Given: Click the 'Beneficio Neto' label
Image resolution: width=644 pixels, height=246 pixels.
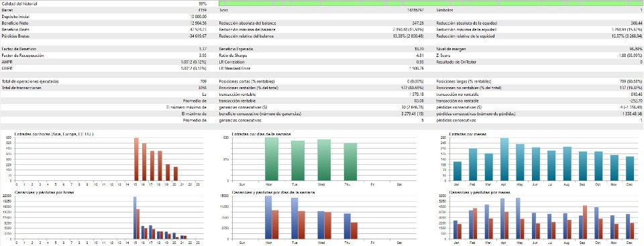Looking at the screenshot, I should coord(15,23).
